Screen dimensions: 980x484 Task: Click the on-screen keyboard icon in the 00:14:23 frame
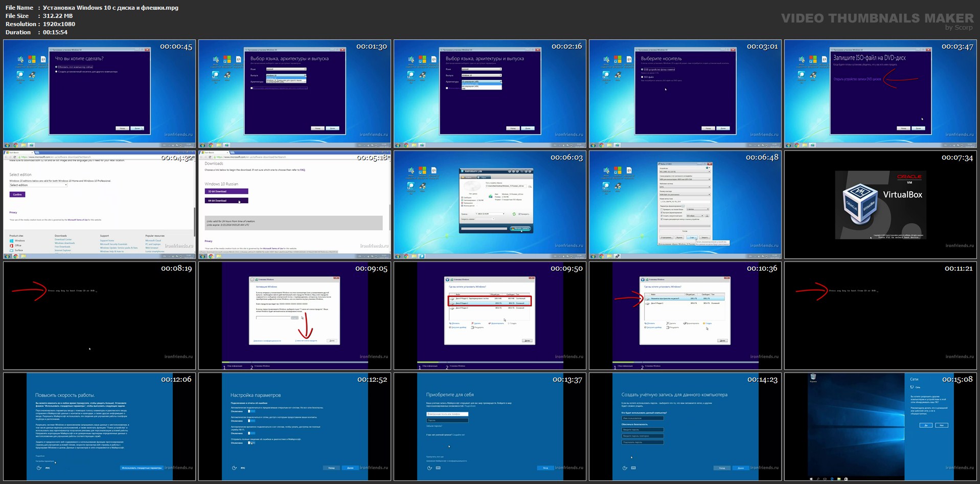633,468
